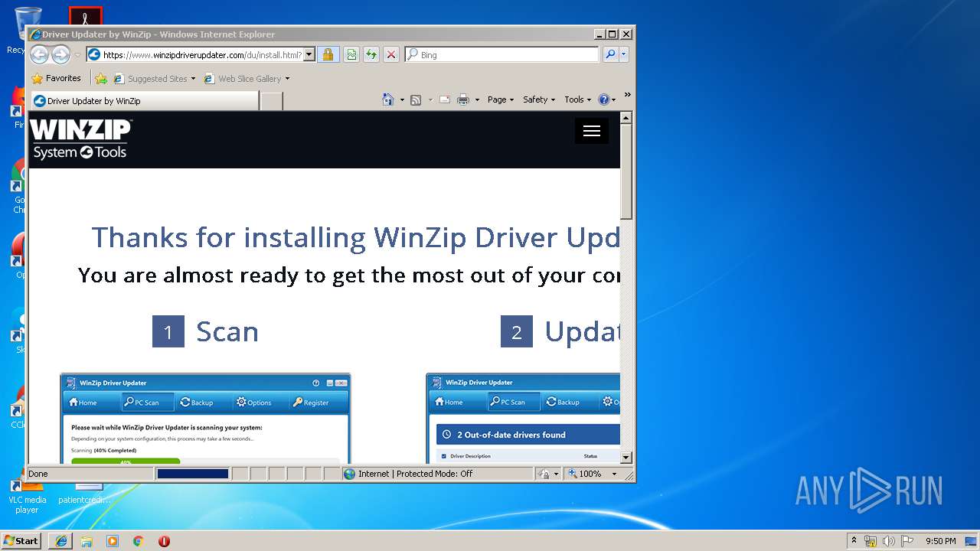Image resolution: width=980 pixels, height=551 pixels.
Task: Click the Action Center flag tray icon
Action: [907, 541]
